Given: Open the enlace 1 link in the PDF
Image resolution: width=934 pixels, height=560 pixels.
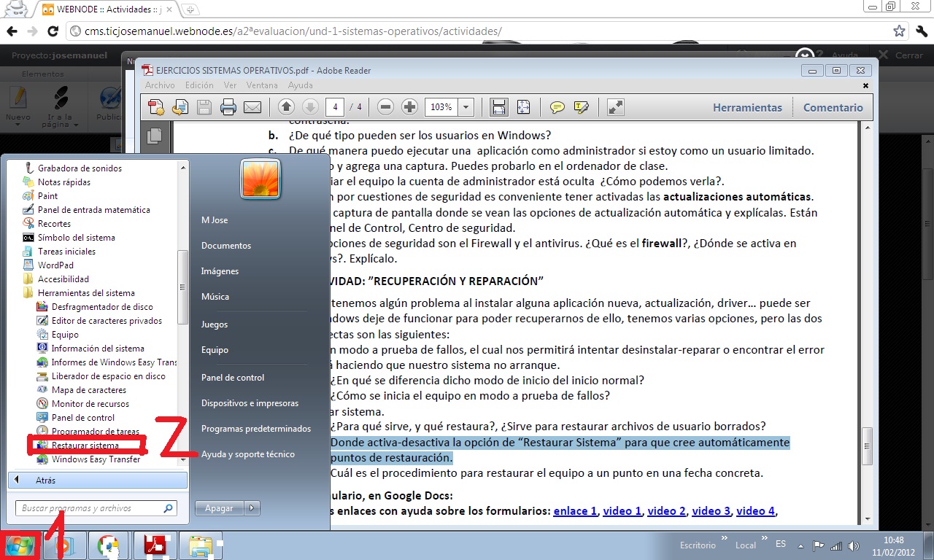Looking at the screenshot, I should click(575, 510).
